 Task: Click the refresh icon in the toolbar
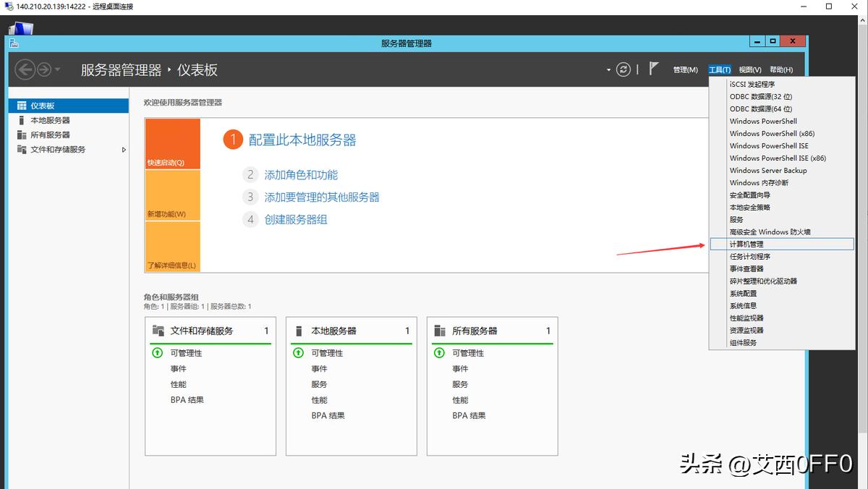click(x=623, y=69)
